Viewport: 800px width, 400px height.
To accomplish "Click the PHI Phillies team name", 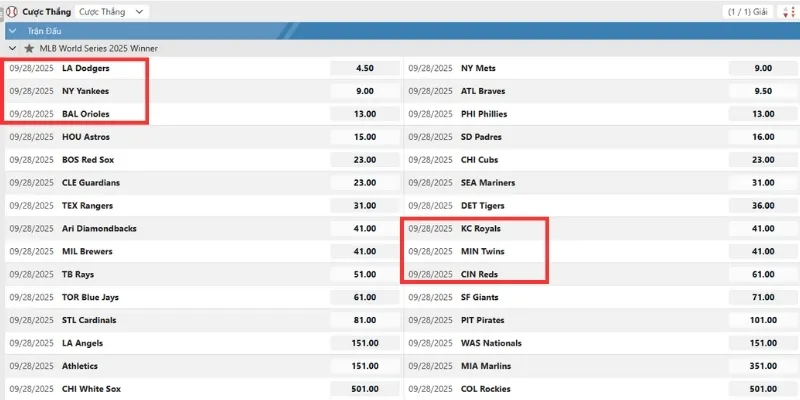I will click(484, 114).
